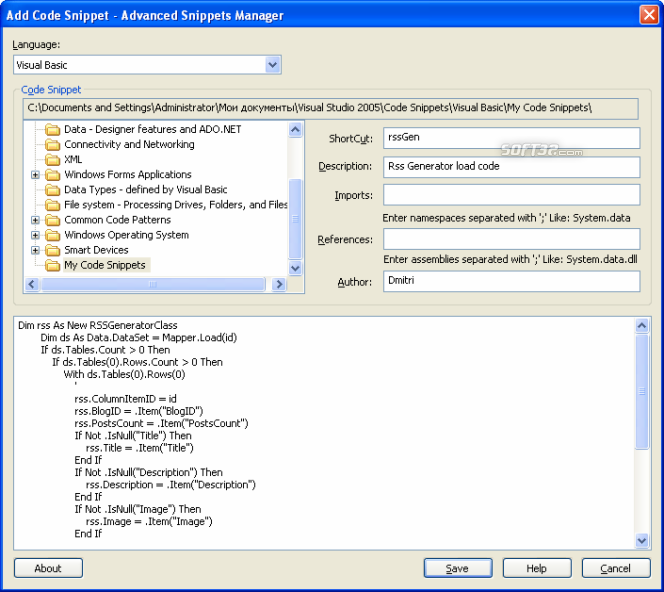Click the Save button
This screenshot has height=592, width=664.
pos(457,568)
